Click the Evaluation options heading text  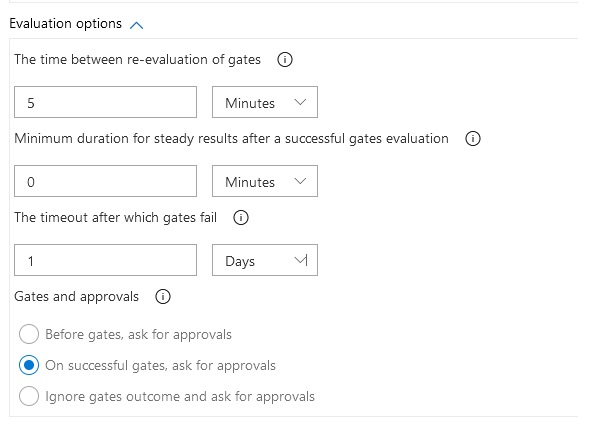65,24
